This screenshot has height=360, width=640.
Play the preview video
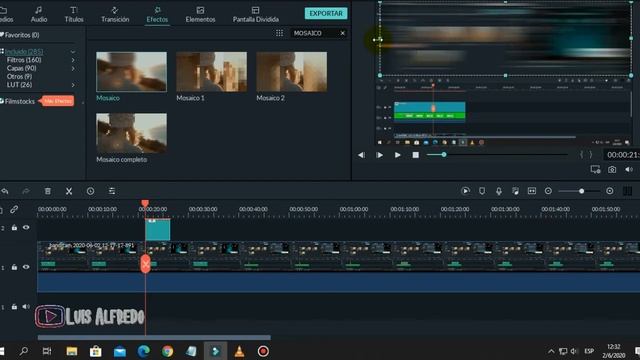pyautogui.click(x=398, y=155)
